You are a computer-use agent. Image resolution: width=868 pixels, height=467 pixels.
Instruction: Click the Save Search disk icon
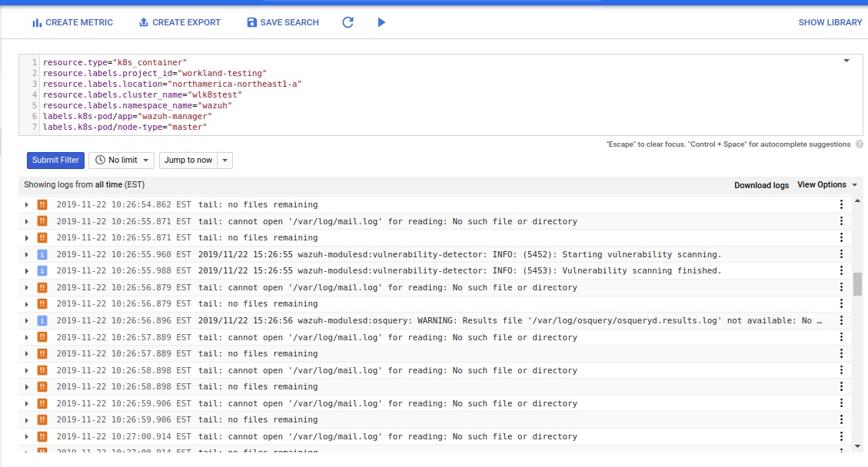(x=251, y=22)
